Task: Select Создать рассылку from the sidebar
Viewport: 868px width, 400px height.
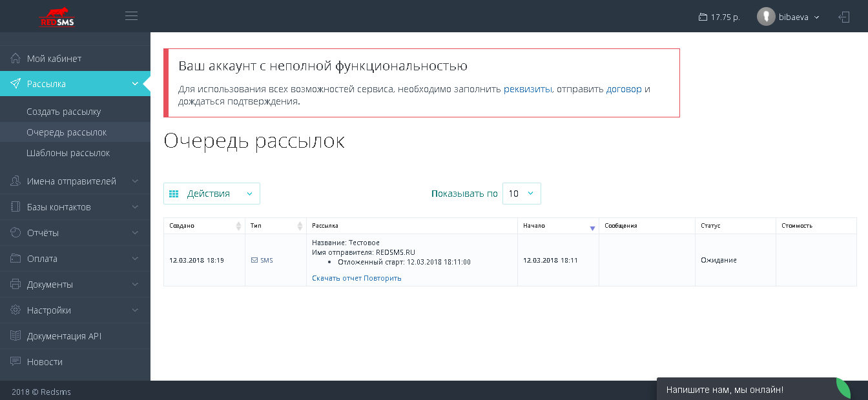Action: click(x=62, y=111)
